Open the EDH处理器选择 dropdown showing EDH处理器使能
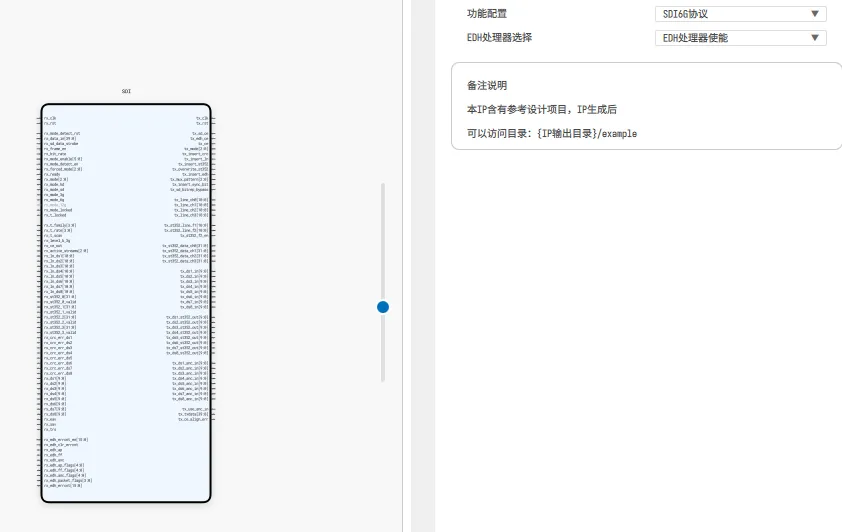The image size is (842, 532). (741, 38)
